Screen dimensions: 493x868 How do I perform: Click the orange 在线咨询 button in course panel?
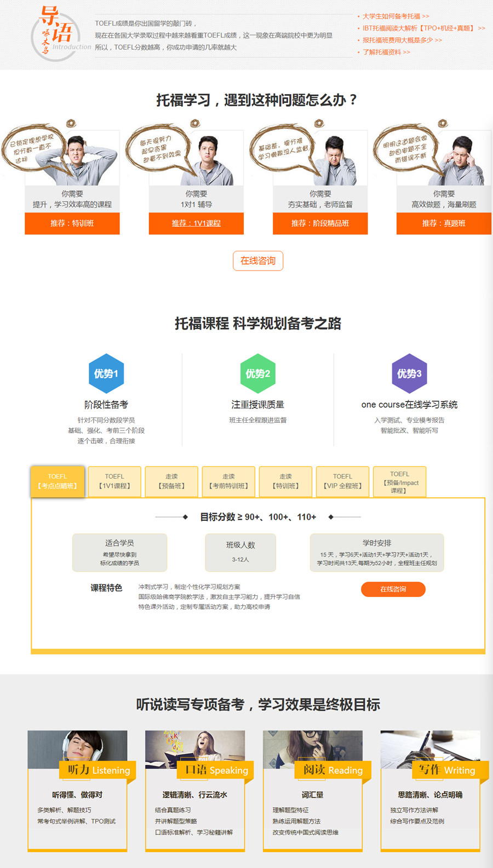click(393, 589)
